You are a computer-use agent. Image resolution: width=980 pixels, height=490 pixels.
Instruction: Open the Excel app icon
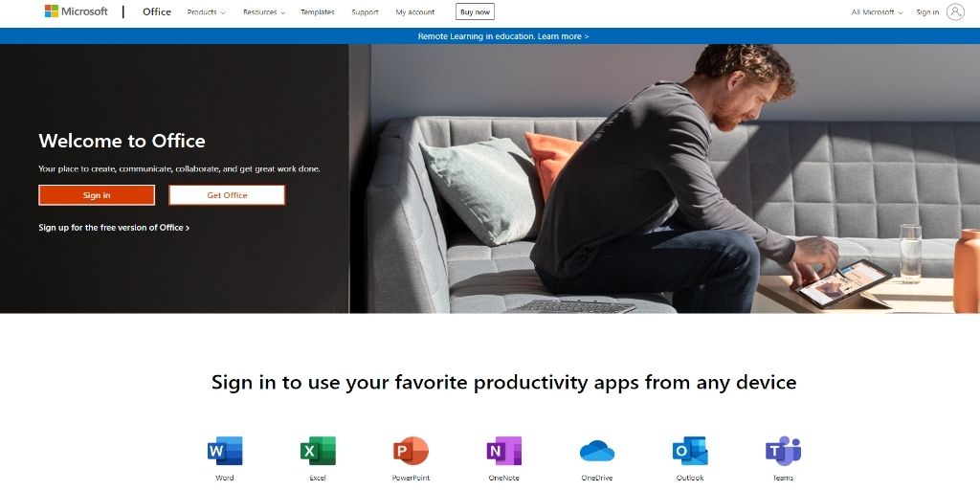[x=318, y=451]
